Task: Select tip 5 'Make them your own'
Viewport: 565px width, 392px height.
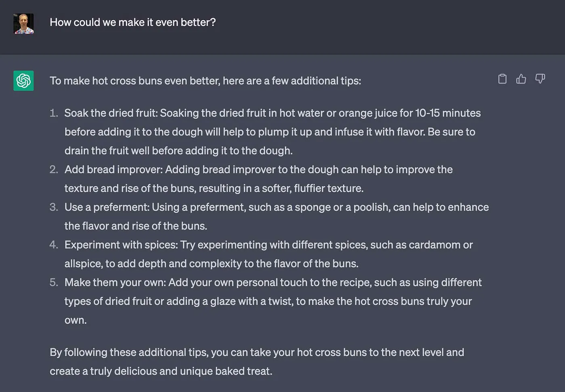Action: pyautogui.click(x=273, y=301)
